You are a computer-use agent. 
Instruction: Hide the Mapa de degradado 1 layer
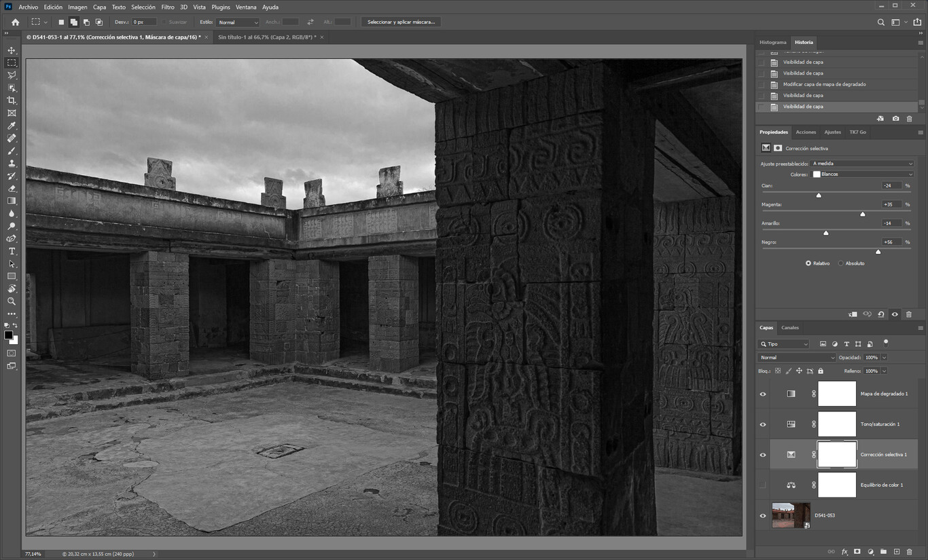(x=762, y=394)
